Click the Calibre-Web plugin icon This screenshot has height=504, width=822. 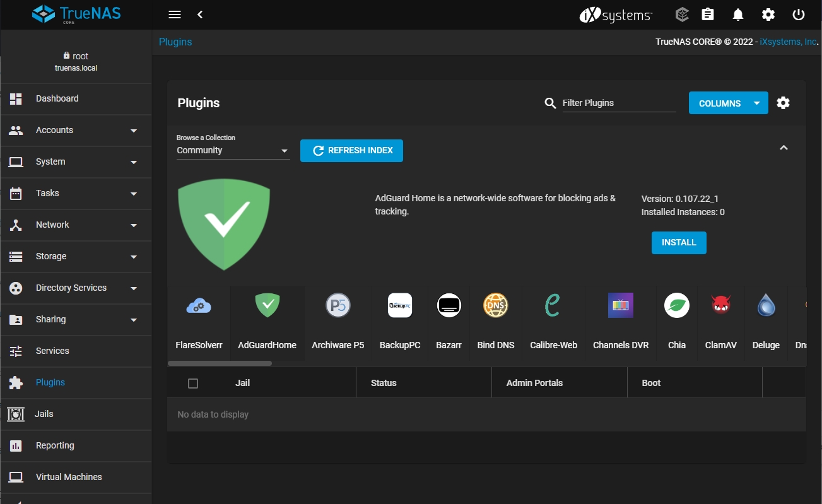point(553,306)
